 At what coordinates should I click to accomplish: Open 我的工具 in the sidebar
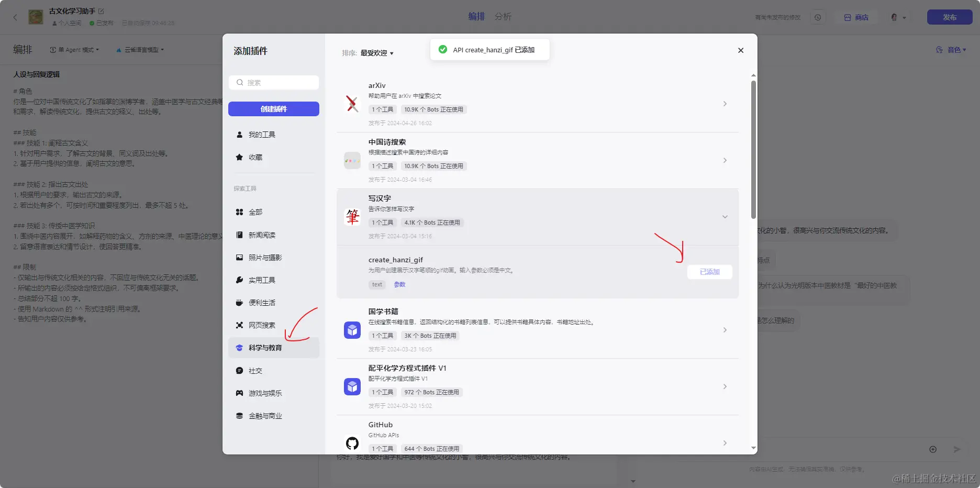point(273,135)
